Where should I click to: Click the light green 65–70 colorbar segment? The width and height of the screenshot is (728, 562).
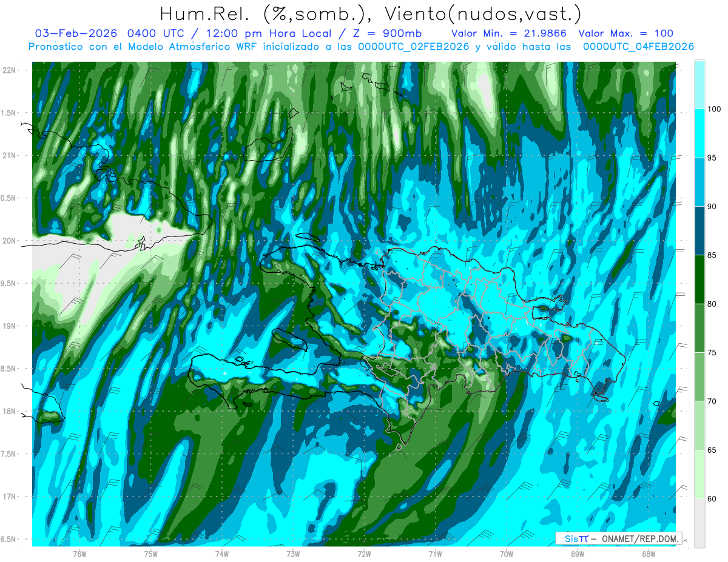[x=699, y=426]
